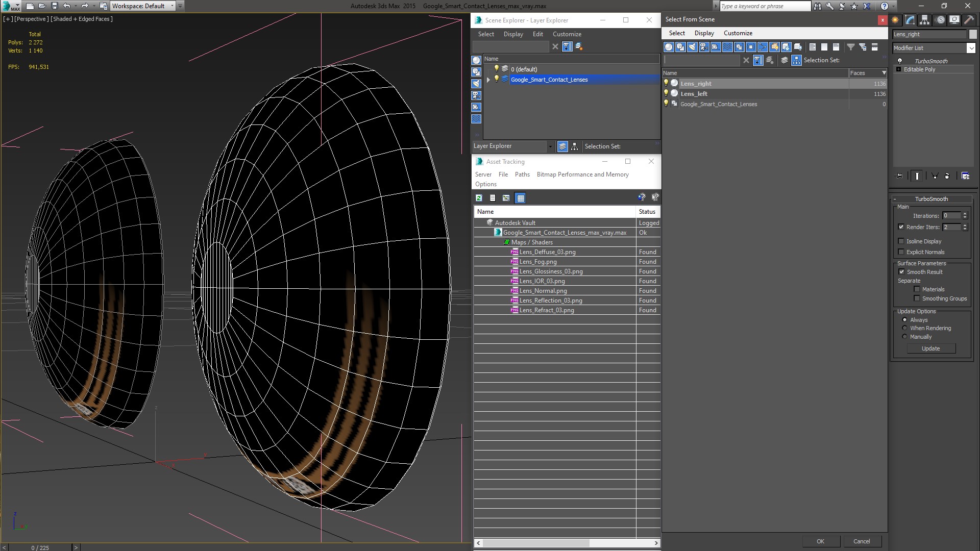Expand Google_Smart_Contact_Lenses layer arrow
This screenshot has height=551, width=980.
click(488, 80)
